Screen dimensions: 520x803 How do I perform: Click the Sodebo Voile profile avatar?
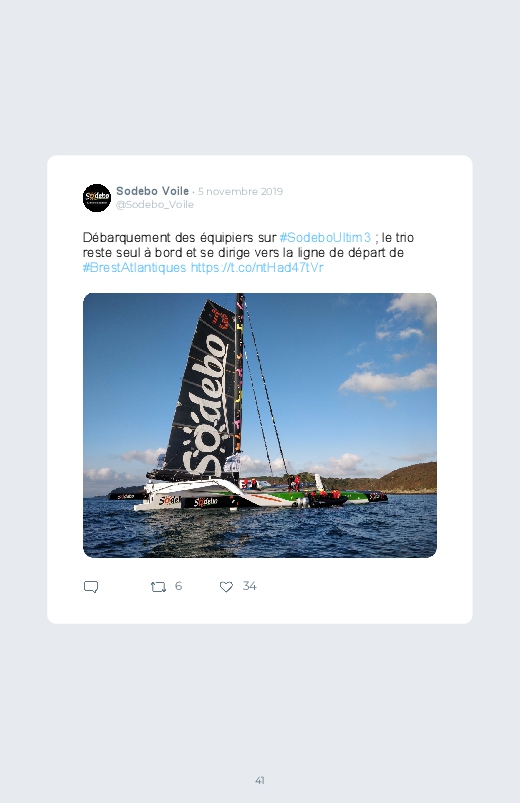(97, 198)
